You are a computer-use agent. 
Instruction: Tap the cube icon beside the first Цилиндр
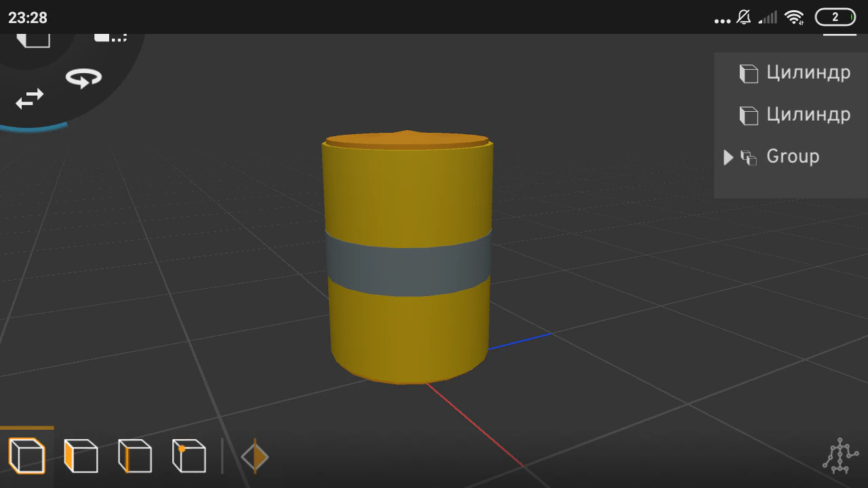pyautogui.click(x=749, y=74)
